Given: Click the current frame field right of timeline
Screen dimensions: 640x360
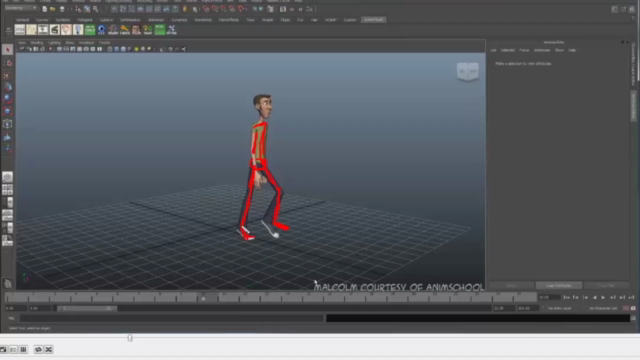Looking at the screenshot, I should tap(549, 297).
